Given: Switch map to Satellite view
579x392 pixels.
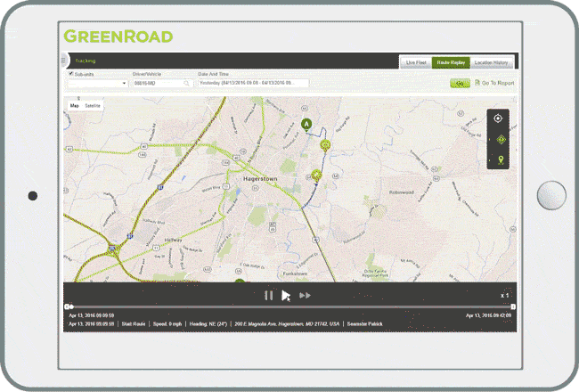Looking at the screenshot, I should [93, 105].
